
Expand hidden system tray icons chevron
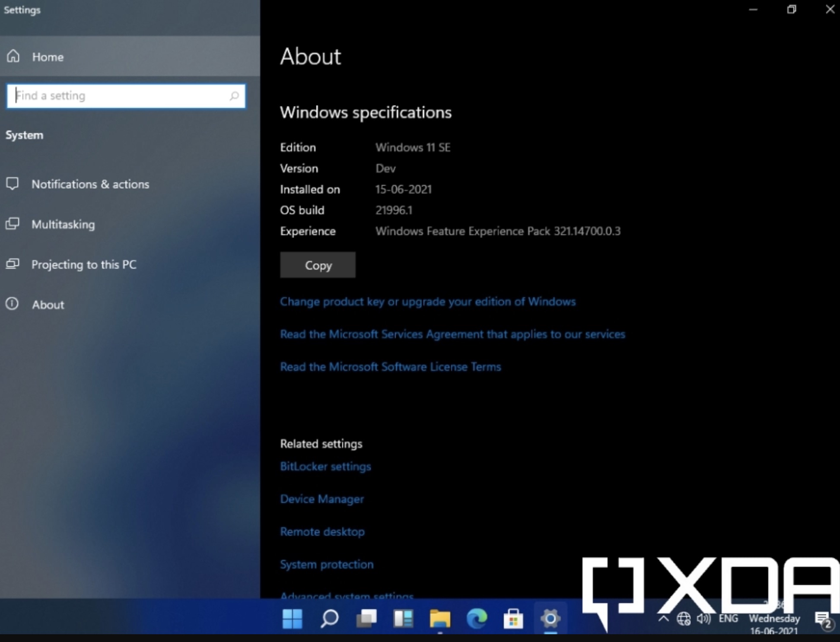[x=663, y=619]
